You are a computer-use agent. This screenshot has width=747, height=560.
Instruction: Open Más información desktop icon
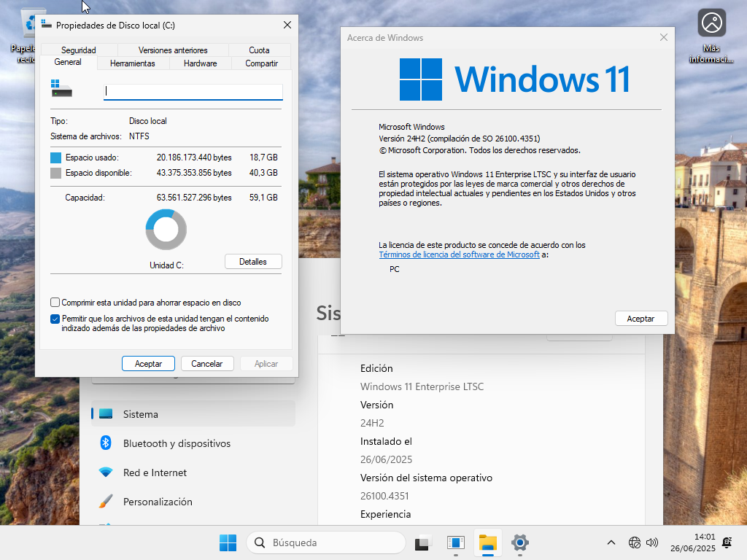point(711,36)
